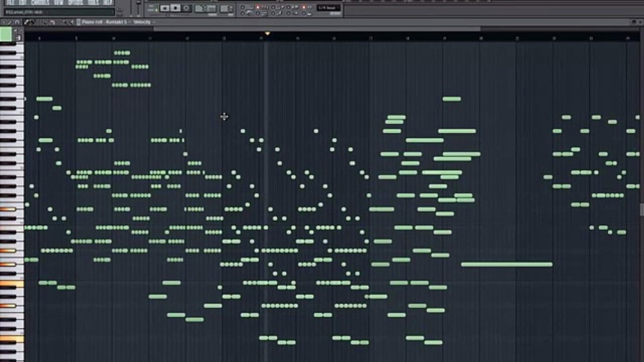Click the green note color selector
The image size is (644, 362).
pos(6,34)
